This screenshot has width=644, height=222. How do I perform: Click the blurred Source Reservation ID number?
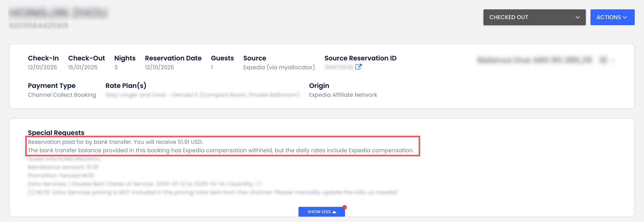click(x=339, y=67)
